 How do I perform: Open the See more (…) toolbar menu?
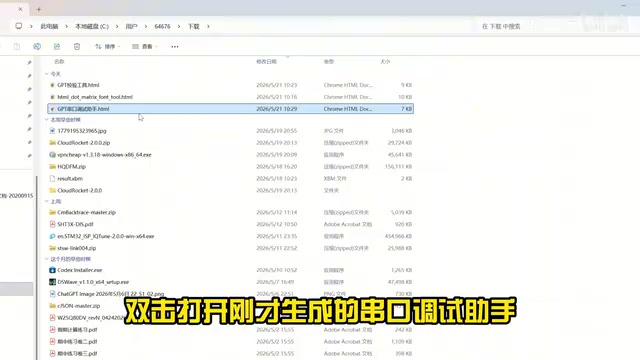pos(175,47)
